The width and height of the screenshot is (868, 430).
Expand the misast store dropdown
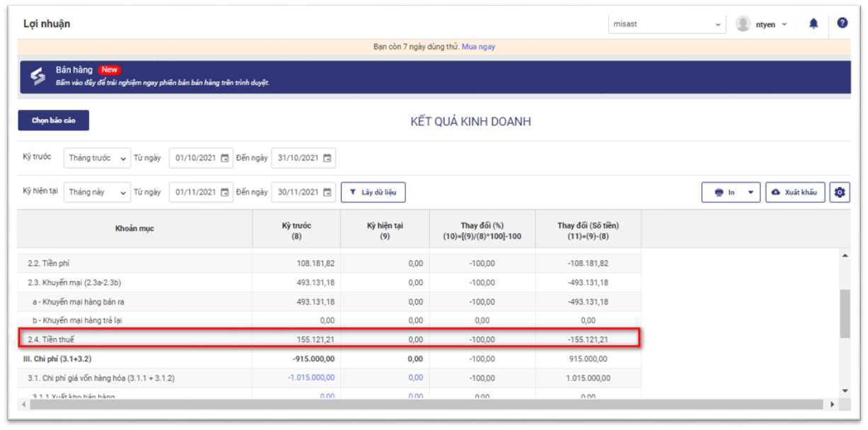717,25
